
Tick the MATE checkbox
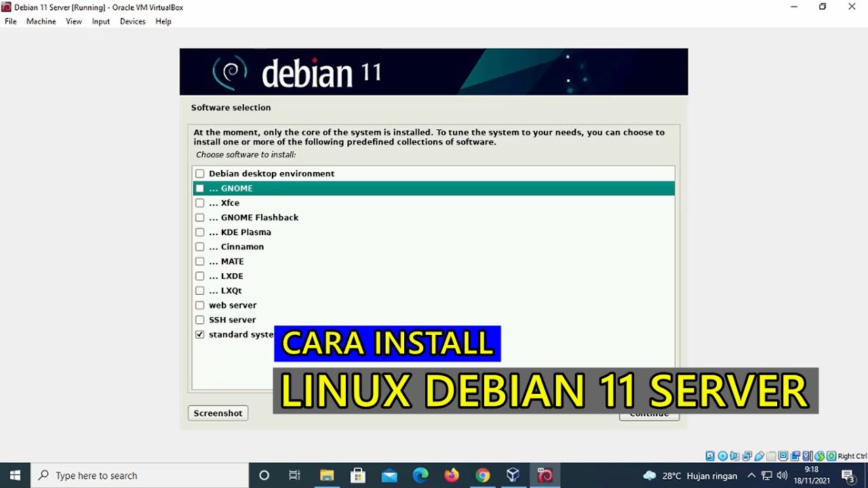click(x=199, y=262)
